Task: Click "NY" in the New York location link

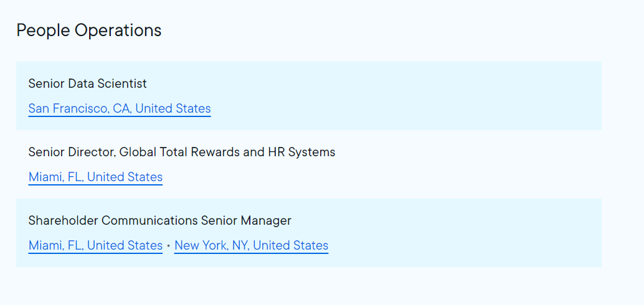Action: (x=240, y=245)
